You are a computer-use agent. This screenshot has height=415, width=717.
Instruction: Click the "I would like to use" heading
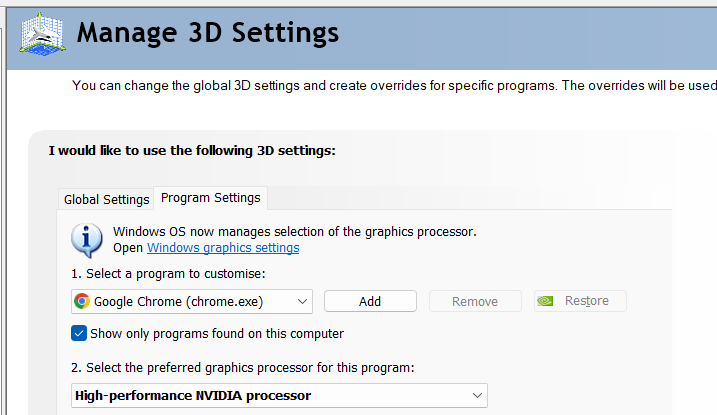point(192,151)
